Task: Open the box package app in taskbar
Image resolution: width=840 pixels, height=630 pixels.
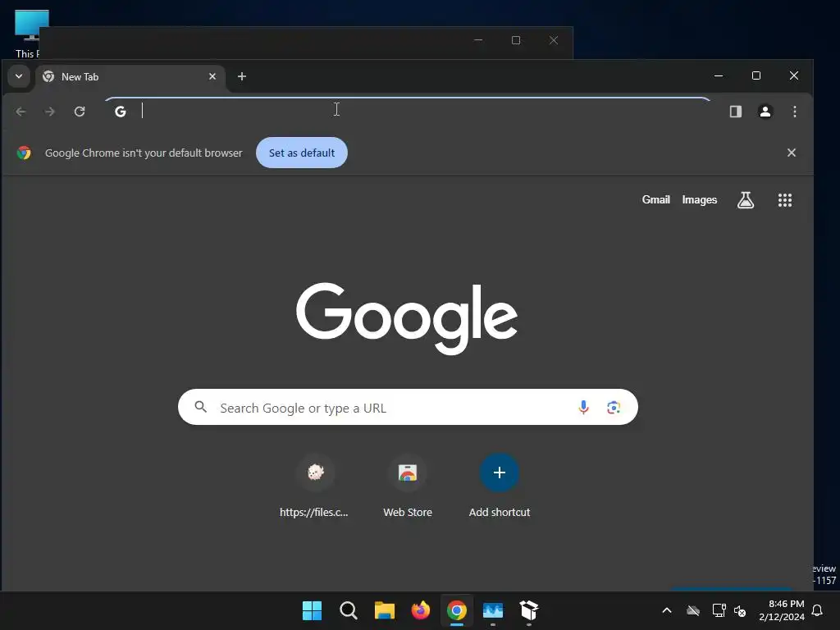Action: [x=529, y=610]
